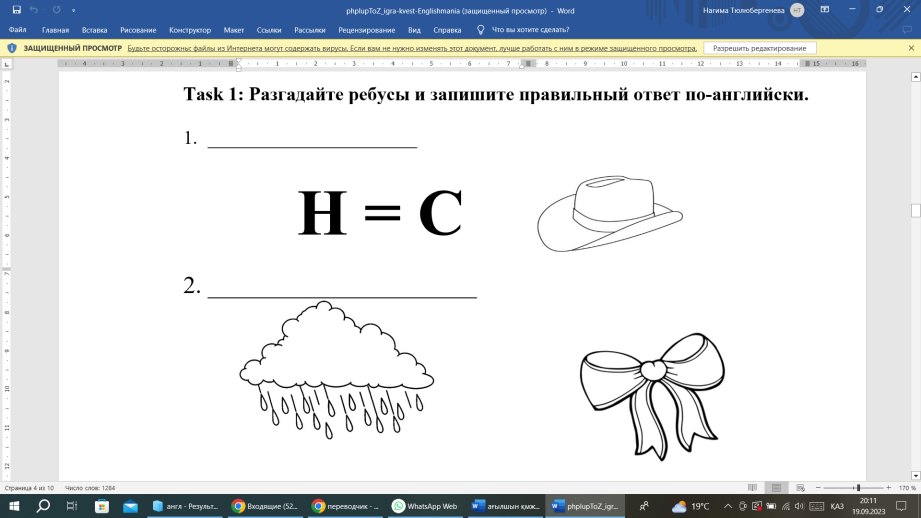
Task: Click the People icon on the taskbar
Action: click(x=644, y=506)
